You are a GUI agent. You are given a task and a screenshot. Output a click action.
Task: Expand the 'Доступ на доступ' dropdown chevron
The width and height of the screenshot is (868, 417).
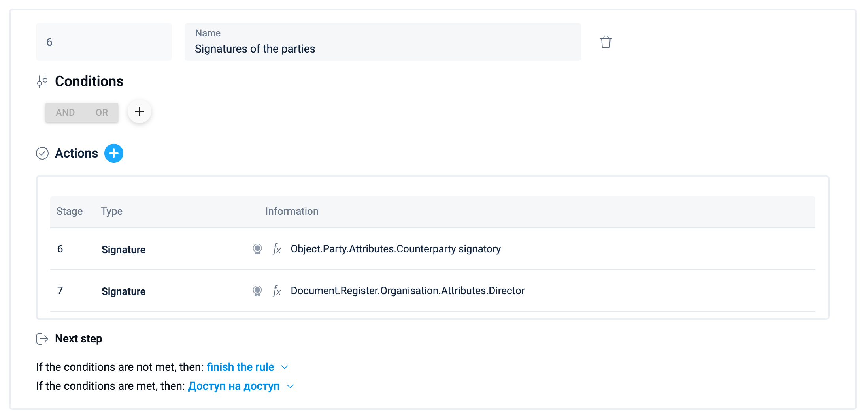[290, 386]
